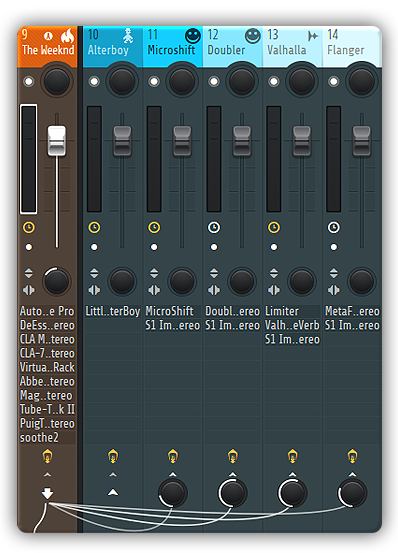Click small up chevron at bottom of The Weeknd

coord(47,475)
